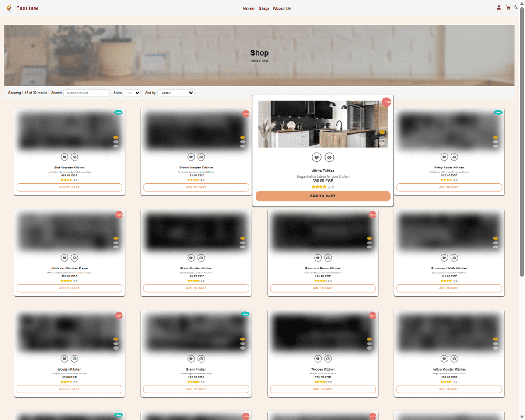Switch to the Home menu item
Viewport: 525px width, 420px height.
[x=248, y=8]
